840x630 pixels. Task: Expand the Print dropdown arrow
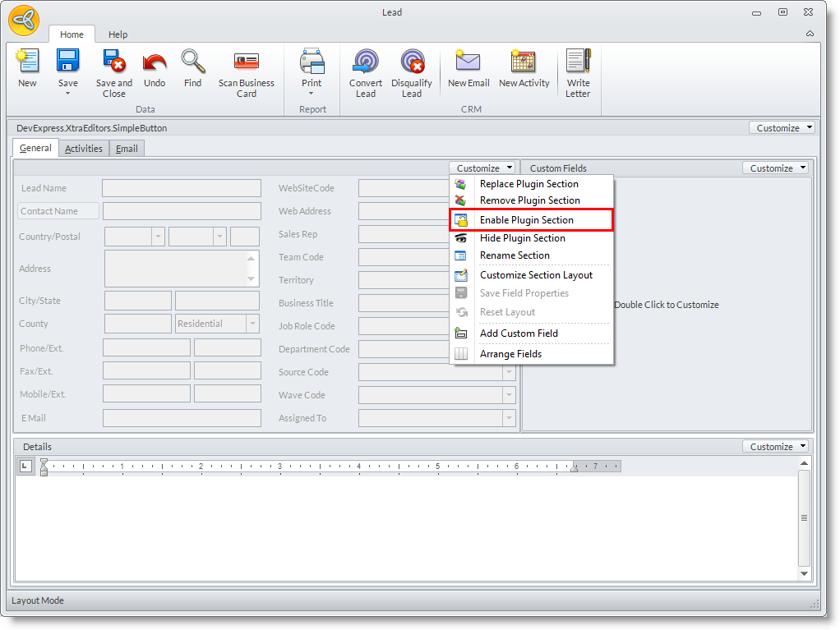point(312,94)
